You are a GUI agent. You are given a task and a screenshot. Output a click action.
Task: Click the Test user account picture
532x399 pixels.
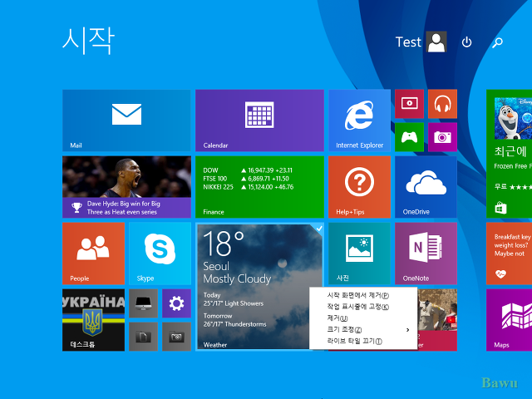[x=436, y=42]
